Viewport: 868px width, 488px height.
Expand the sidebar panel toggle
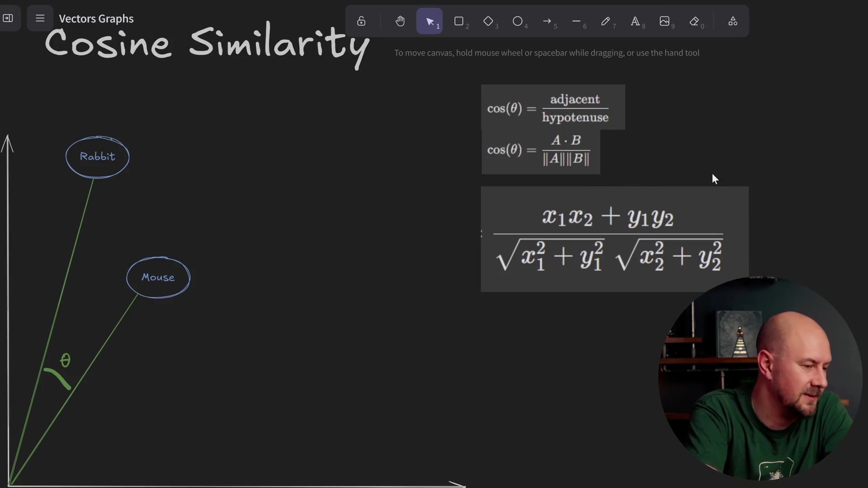click(8, 19)
